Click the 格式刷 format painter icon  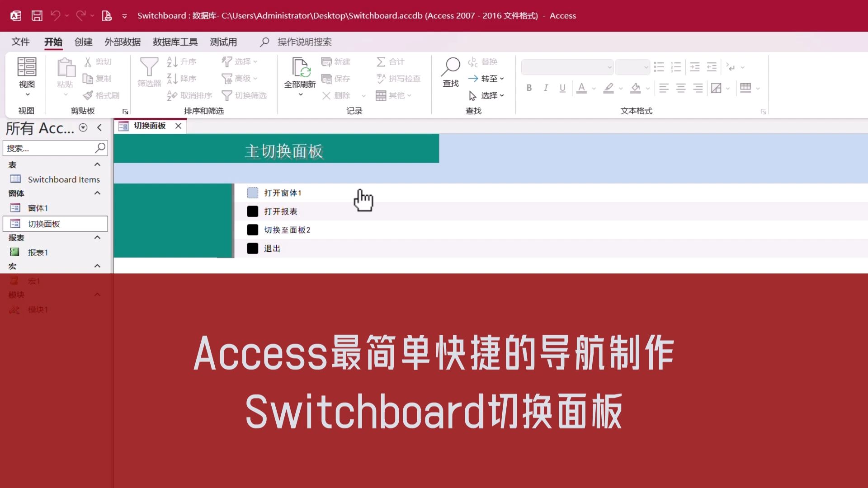click(x=88, y=95)
